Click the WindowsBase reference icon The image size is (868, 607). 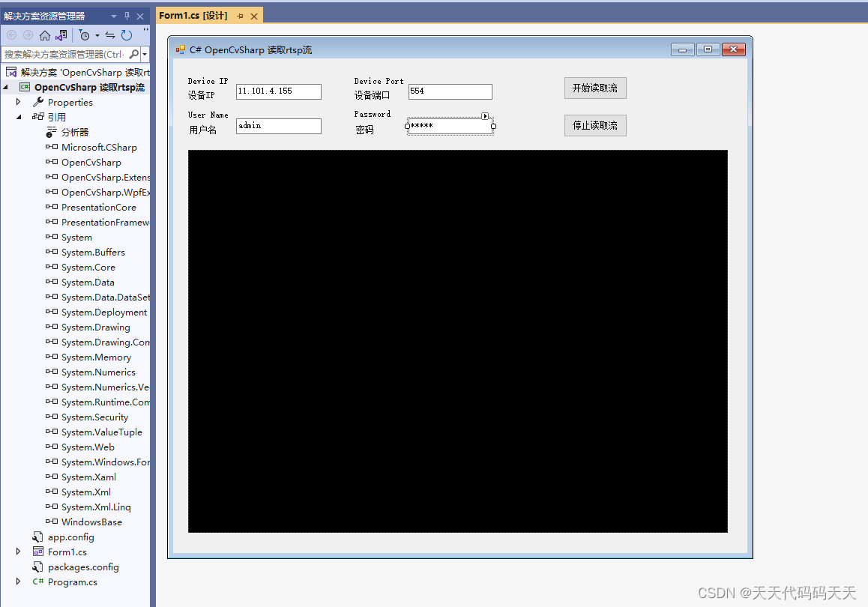[x=52, y=522]
